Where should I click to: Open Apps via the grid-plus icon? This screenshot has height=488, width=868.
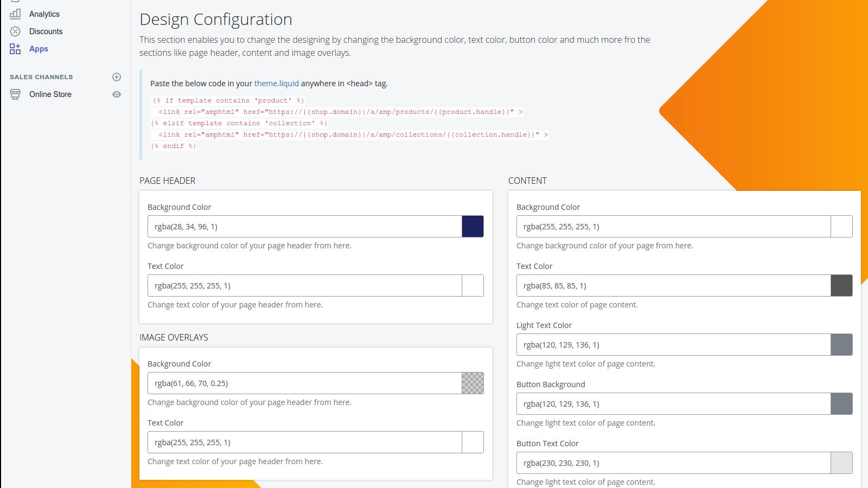[15, 48]
